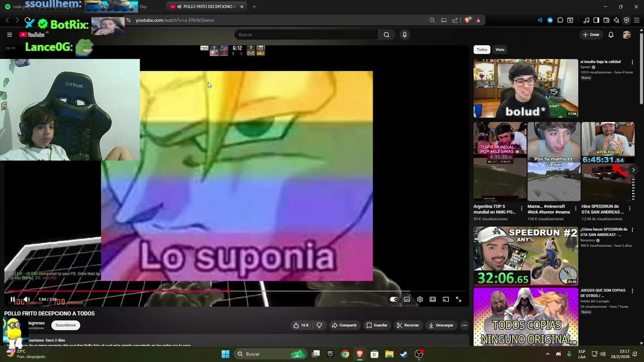Open options for 'JUEGOS QUE SON COPIAS'
644x362 pixels.
click(x=632, y=291)
